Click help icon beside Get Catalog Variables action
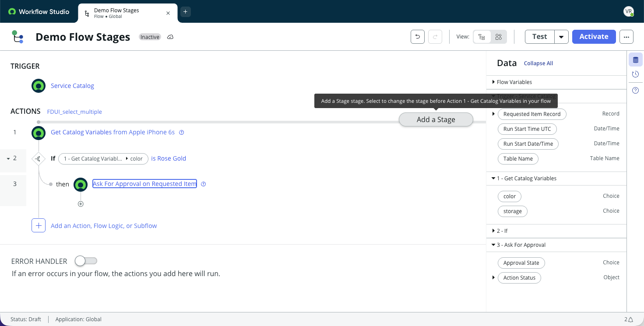Viewport: 644px width, 326px height. (182, 133)
